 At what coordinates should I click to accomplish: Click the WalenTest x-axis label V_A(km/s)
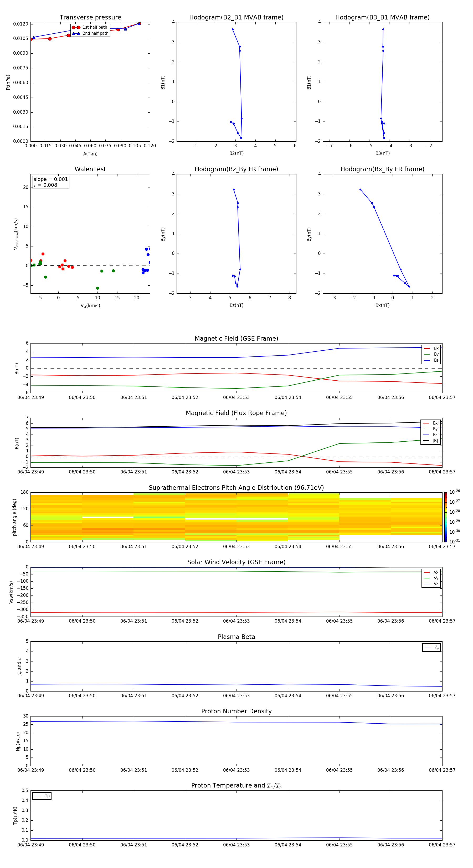pyautogui.click(x=90, y=306)
